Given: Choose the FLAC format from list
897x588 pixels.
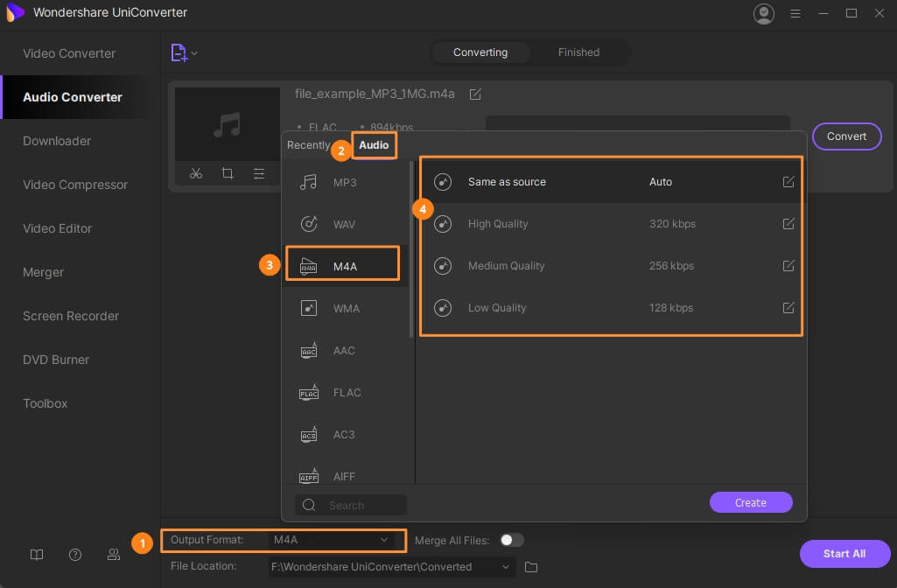Looking at the screenshot, I should [347, 393].
